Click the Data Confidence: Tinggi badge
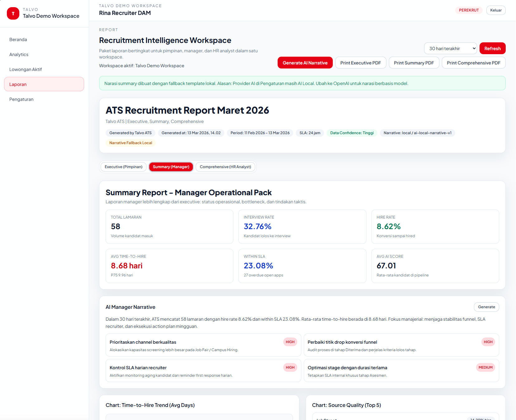516x420 pixels. pyautogui.click(x=351, y=133)
